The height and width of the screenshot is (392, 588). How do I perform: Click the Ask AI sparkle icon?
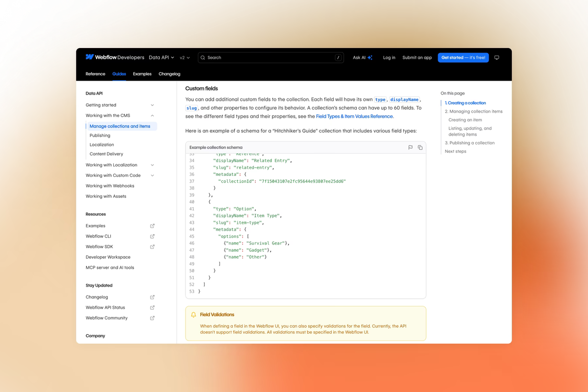pyautogui.click(x=370, y=57)
